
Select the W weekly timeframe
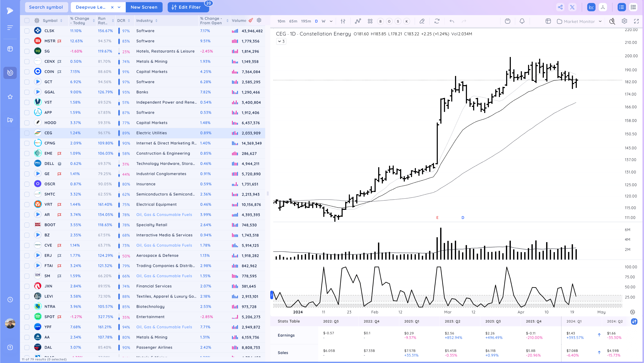[323, 21]
